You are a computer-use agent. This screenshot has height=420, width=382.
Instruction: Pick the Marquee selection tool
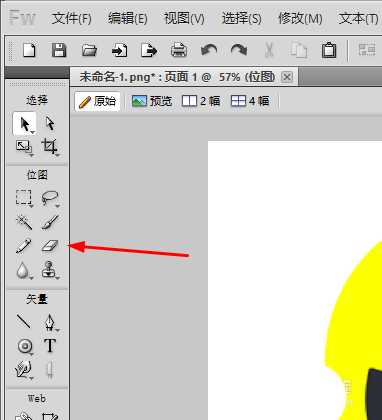tap(24, 198)
